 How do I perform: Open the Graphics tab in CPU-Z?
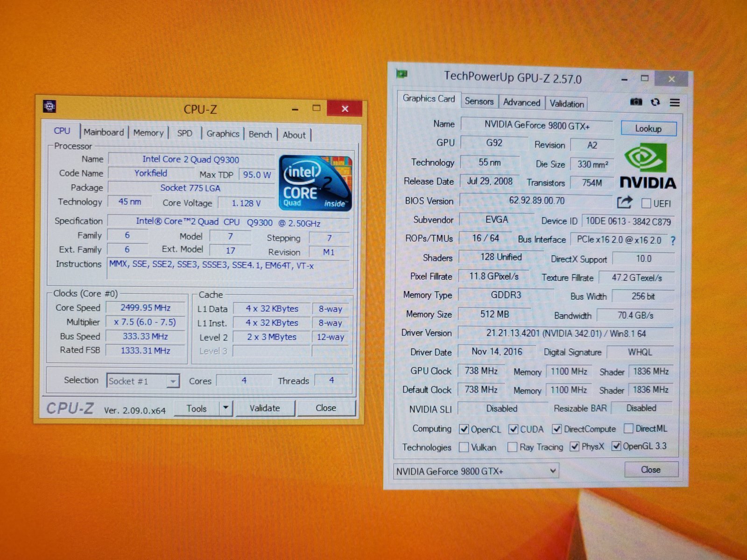223,134
